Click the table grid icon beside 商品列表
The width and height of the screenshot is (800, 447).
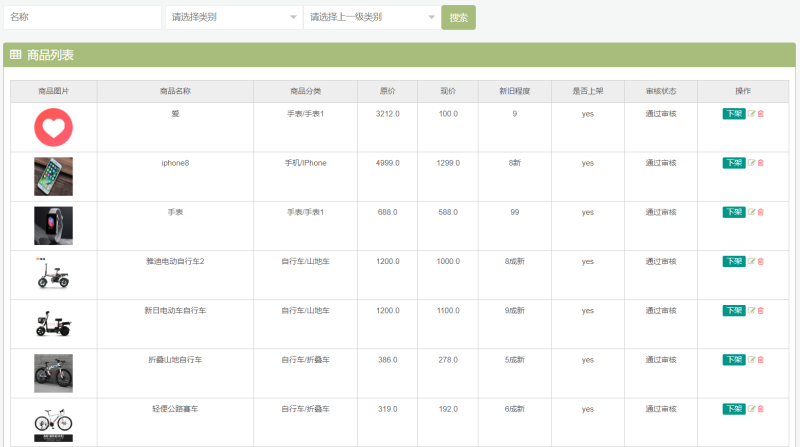16,55
